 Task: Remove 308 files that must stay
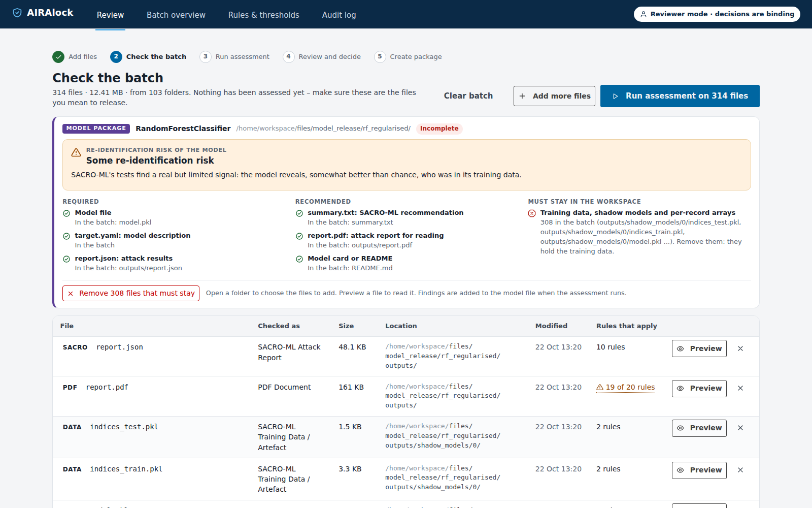(x=131, y=293)
